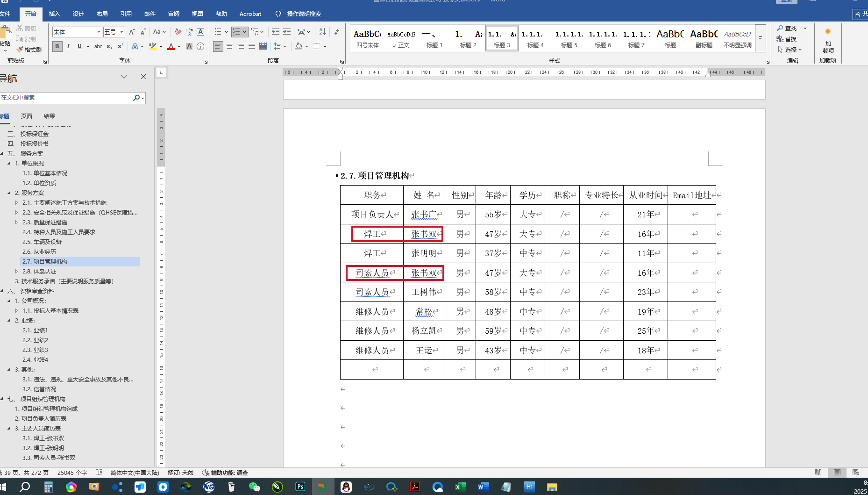Open the 插入 (Insert) ribbon tab
This screenshot has width=868, height=495.
[55, 14]
